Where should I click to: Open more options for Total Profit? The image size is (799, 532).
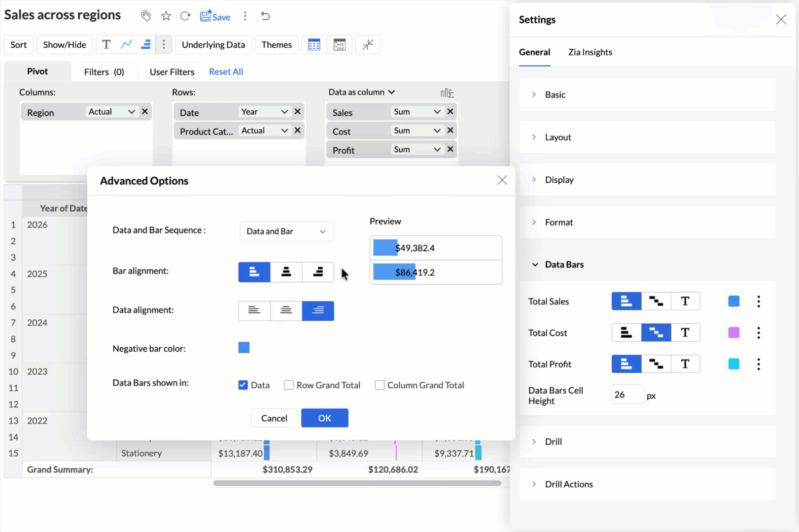click(759, 365)
